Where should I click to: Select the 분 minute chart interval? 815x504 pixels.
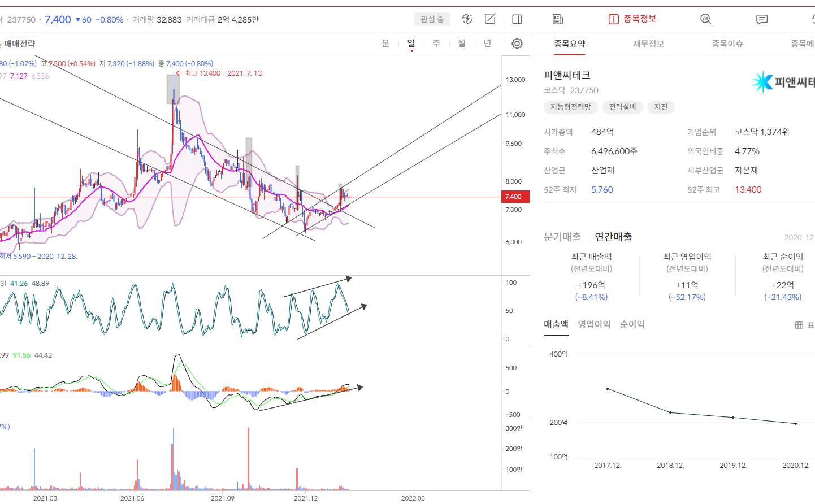coord(385,44)
